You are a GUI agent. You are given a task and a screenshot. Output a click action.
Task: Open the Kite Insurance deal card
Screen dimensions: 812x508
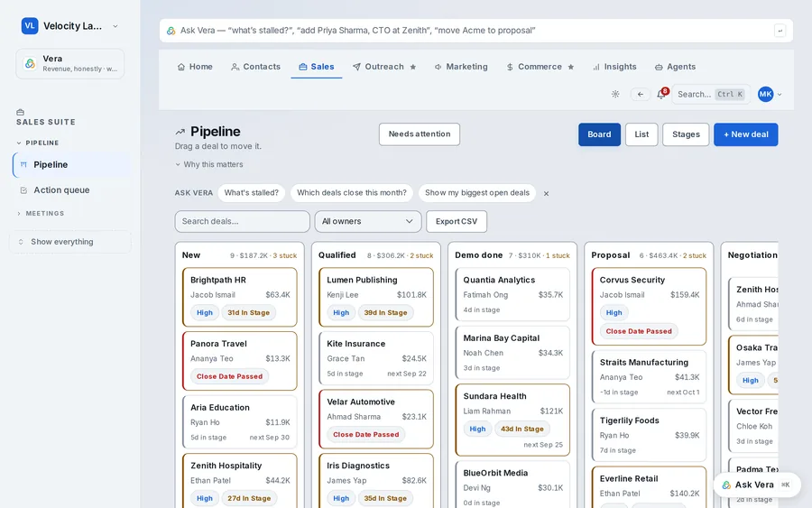tap(376, 358)
